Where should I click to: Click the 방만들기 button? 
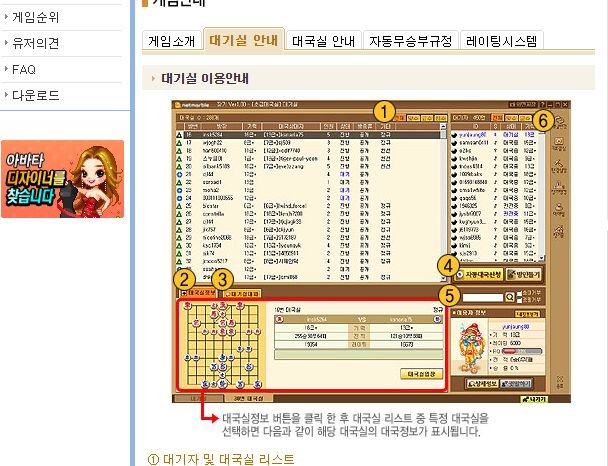point(523,274)
